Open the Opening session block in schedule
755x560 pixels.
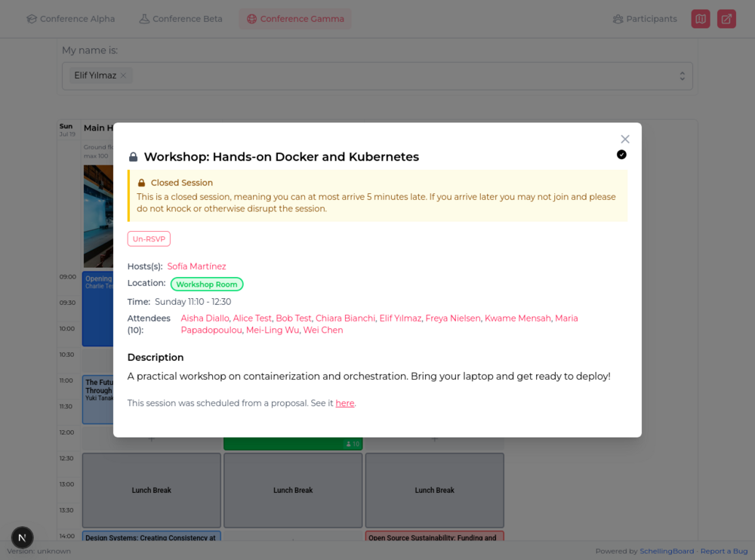[x=97, y=309]
